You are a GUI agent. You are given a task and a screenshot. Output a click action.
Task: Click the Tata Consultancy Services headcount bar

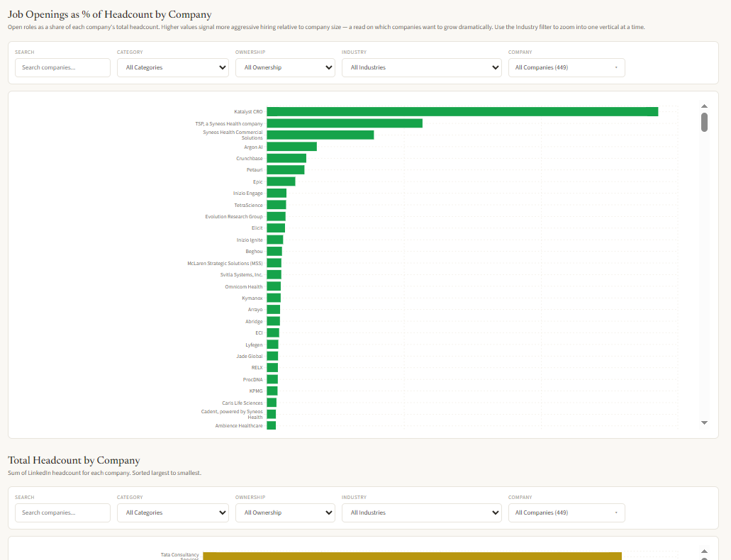(x=412, y=556)
